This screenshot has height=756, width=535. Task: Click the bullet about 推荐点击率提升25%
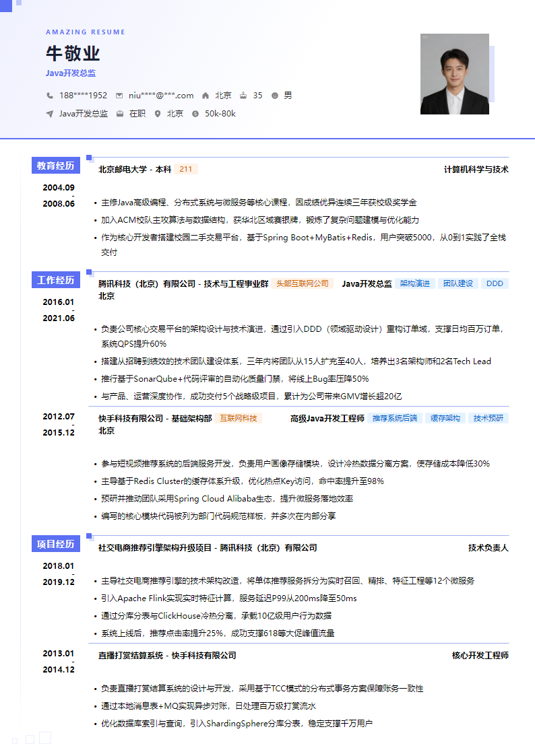click(x=218, y=633)
